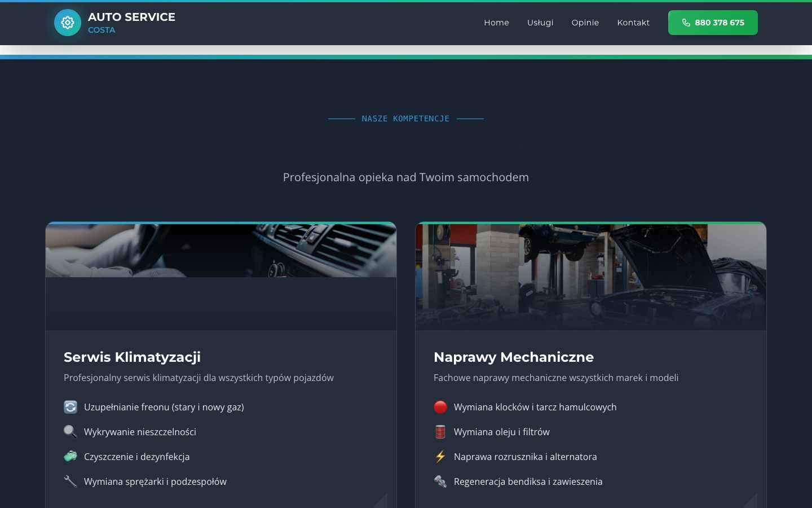Screen dimensions: 812x508
Task: Click the 'Profesjonalna opieka nad Twoim samochodem' tagline
Action: [406, 177]
